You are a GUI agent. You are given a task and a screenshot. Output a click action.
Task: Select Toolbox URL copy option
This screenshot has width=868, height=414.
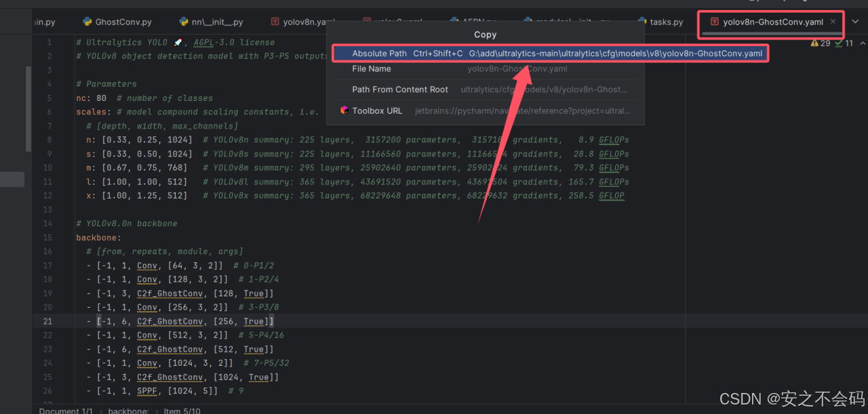(486, 110)
